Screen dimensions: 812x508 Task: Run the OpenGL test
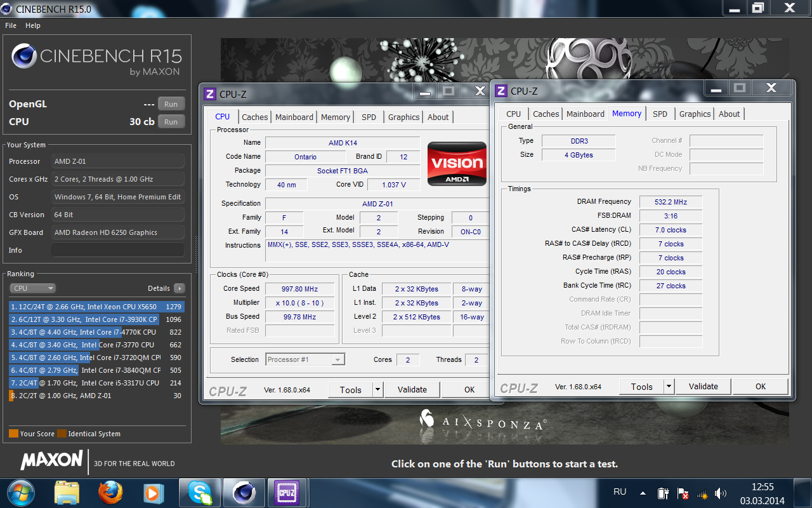click(x=171, y=104)
